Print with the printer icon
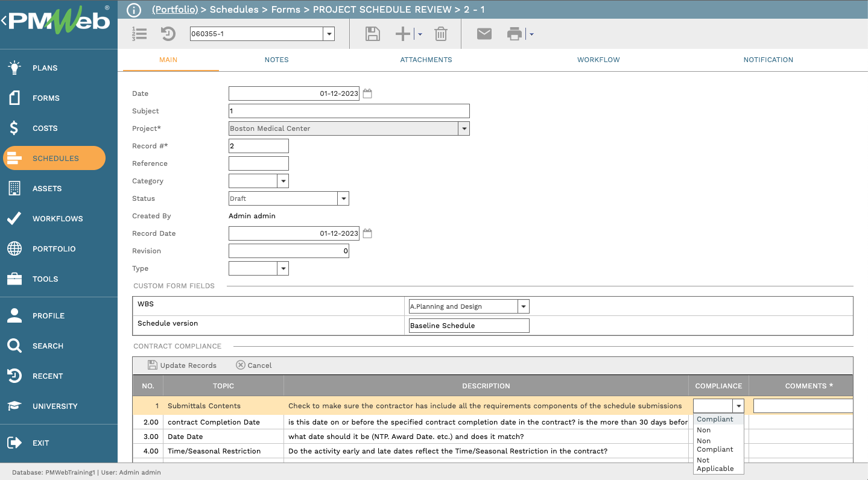This screenshot has width=868, height=480. click(515, 34)
